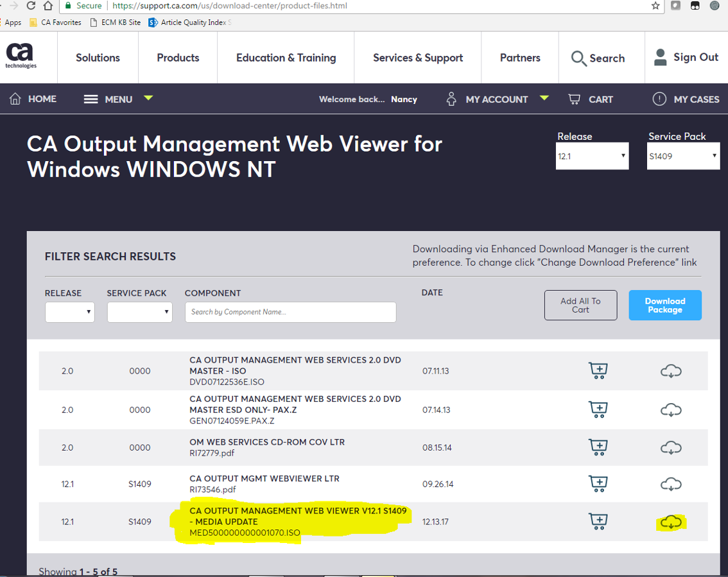Add DVD07122536E.ISO to cart
The image size is (728, 577).
pos(598,370)
